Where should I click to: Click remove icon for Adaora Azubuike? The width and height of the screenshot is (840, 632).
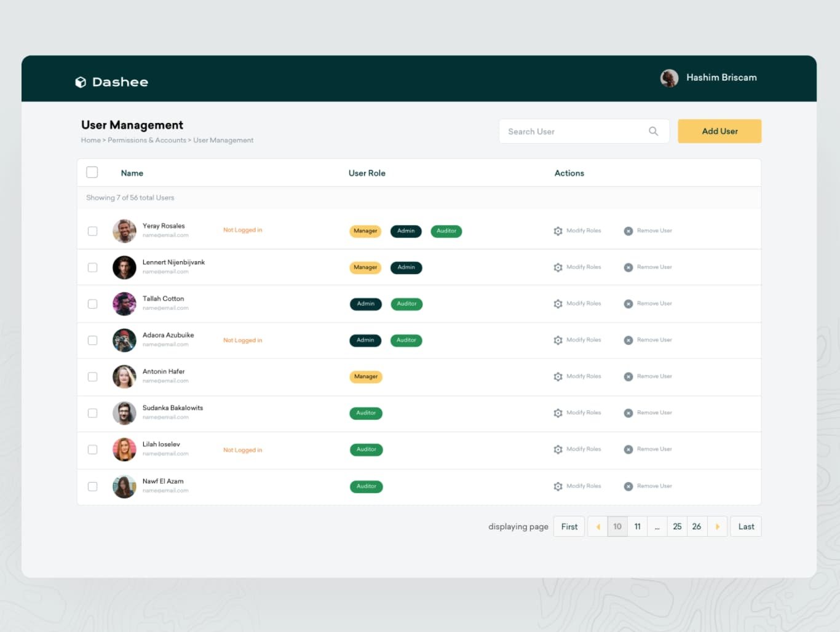click(x=628, y=340)
